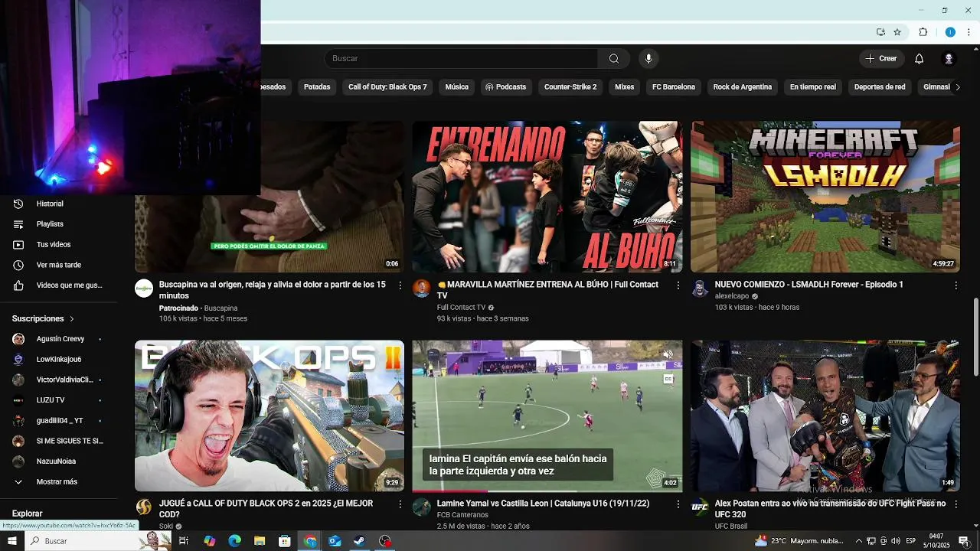Open options for Lamine Yamal video
This screenshot has width=980, height=551.
click(x=678, y=504)
